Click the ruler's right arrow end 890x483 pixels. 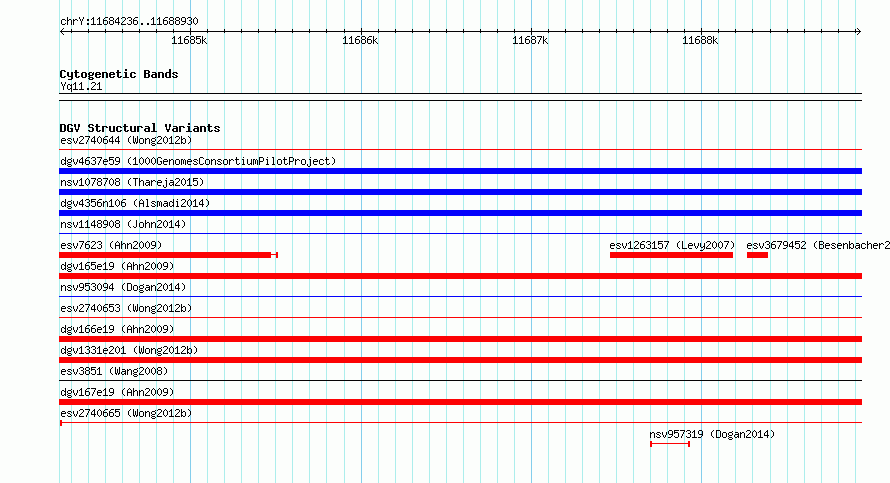[x=859, y=32]
